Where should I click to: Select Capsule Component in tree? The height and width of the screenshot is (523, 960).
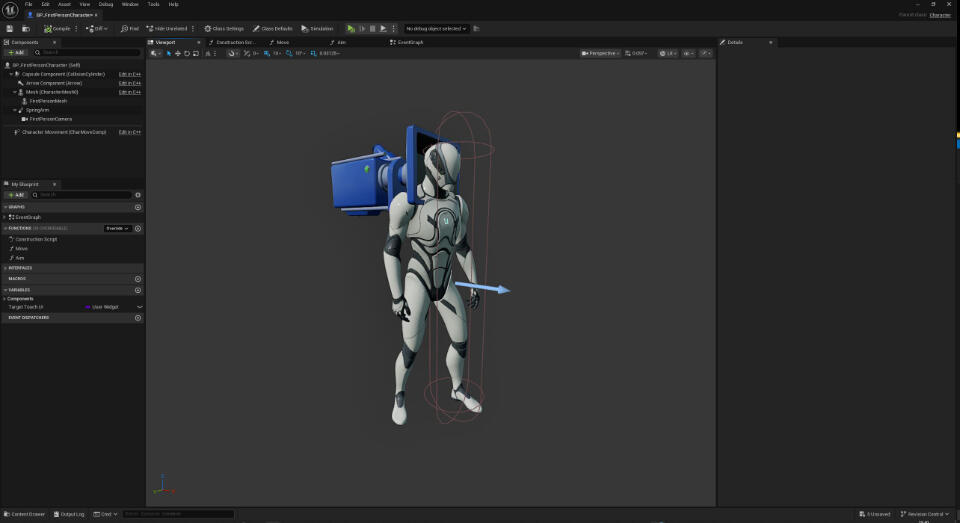(63, 74)
